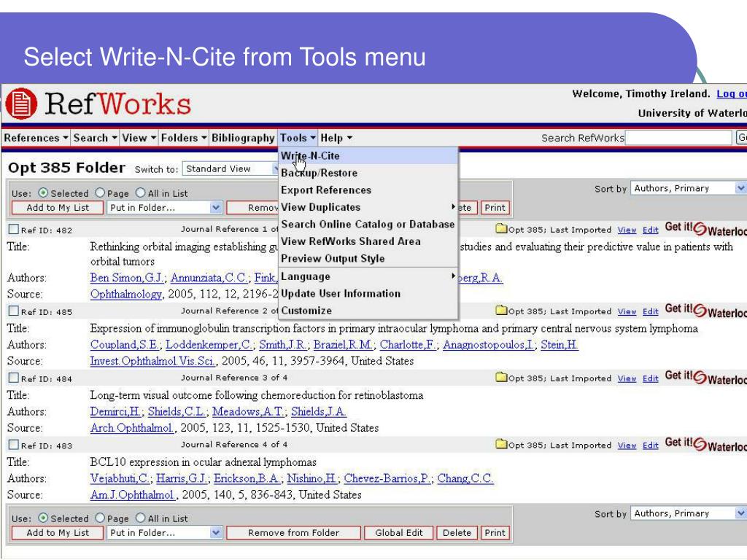Click the bottom 'Remove from Folder' button
This screenshot has height=560, width=747.
point(293,533)
